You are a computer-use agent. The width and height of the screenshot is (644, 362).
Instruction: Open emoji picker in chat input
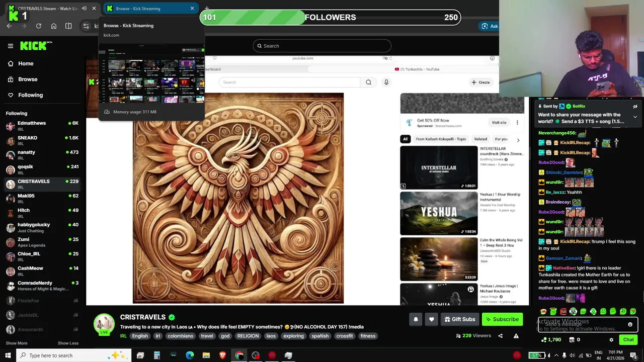[630, 324]
